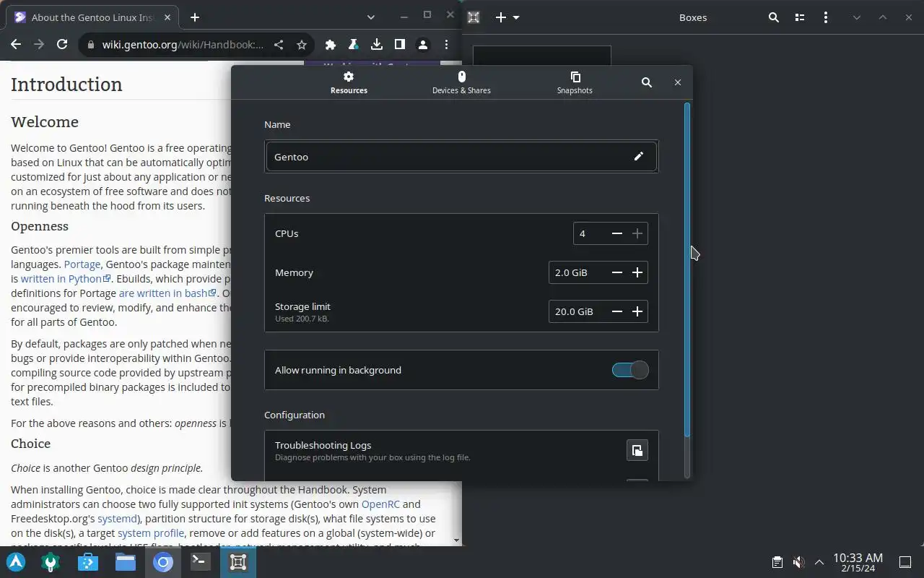
Task: Follow the OpenRC link
Action: tap(380, 504)
